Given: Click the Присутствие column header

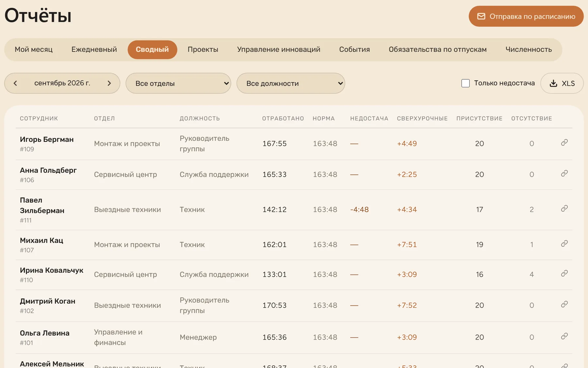Looking at the screenshot, I should click(x=480, y=118).
